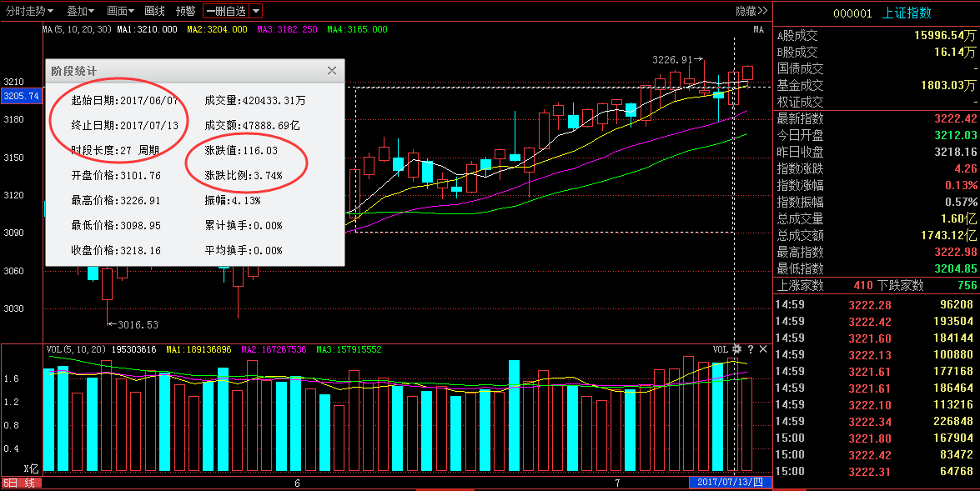Screen dimensions: 980x491
Task: Expand the 分时走势 dropdown menu
Action: click(x=29, y=11)
